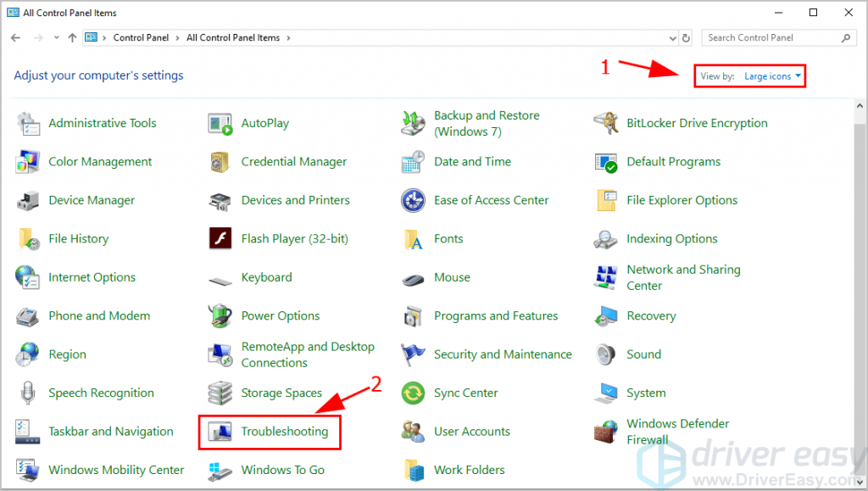The width and height of the screenshot is (868, 491).
Task: Refresh the Control Panel view
Action: point(687,38)
